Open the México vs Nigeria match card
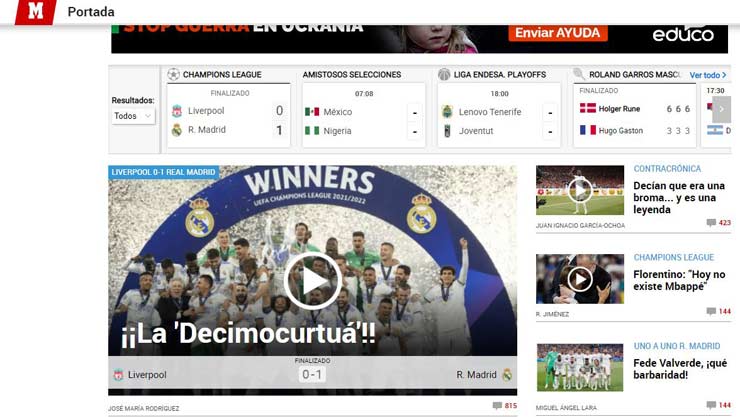 [364, 115]
